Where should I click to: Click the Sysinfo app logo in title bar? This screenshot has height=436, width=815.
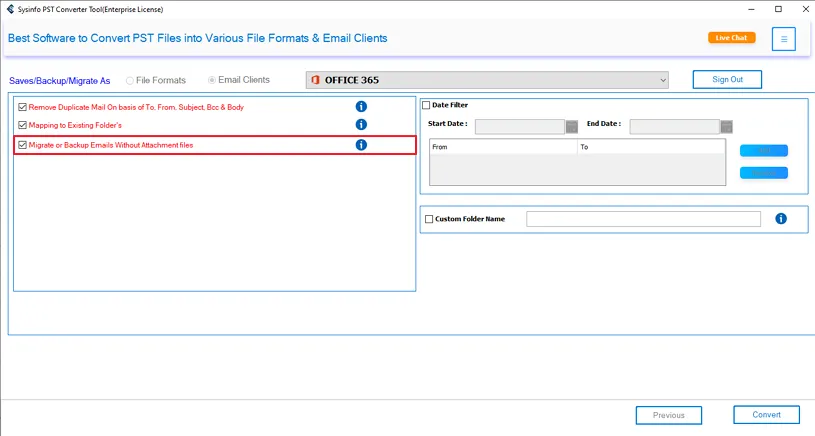point(11,9)
